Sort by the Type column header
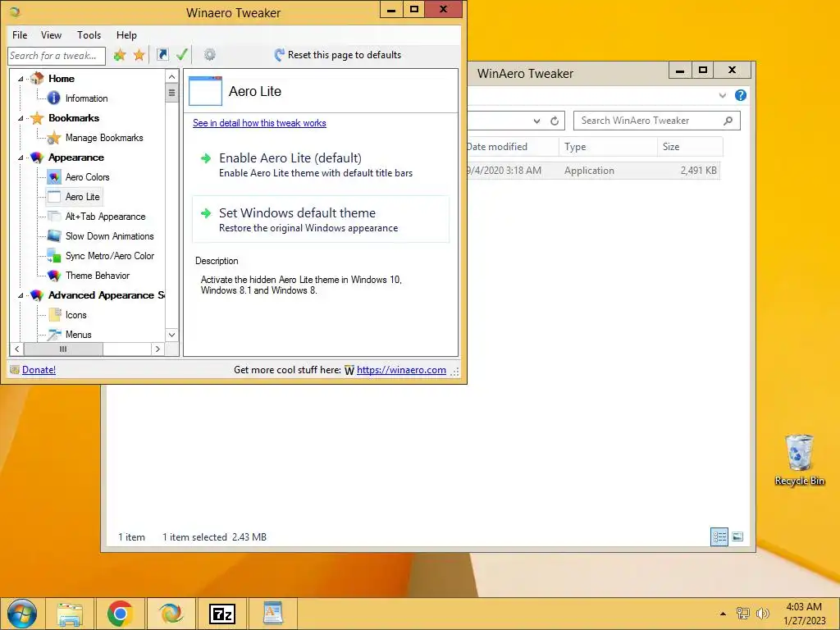The height and width of the screenshot is (630, 840). (x=608, y=147)
